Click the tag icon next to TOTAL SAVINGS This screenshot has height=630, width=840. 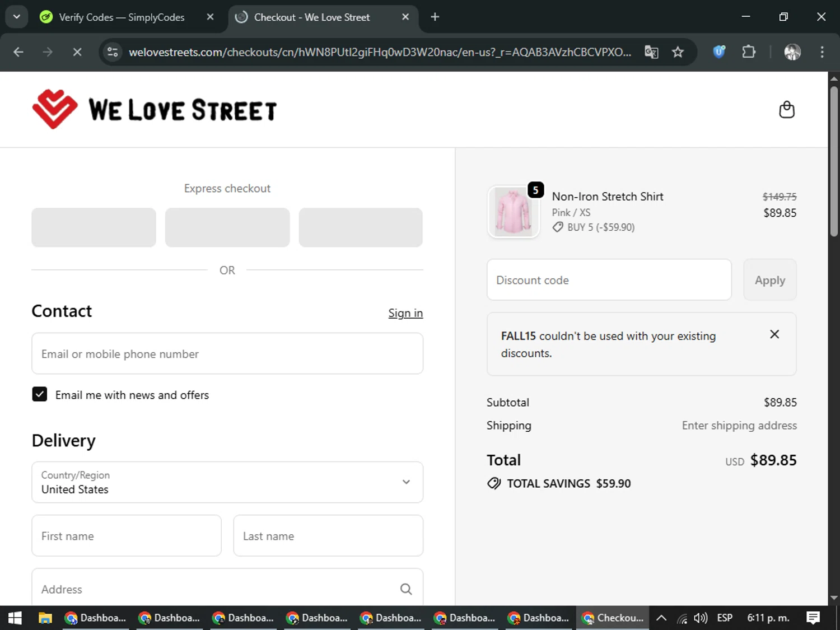[x=494, y=483]
